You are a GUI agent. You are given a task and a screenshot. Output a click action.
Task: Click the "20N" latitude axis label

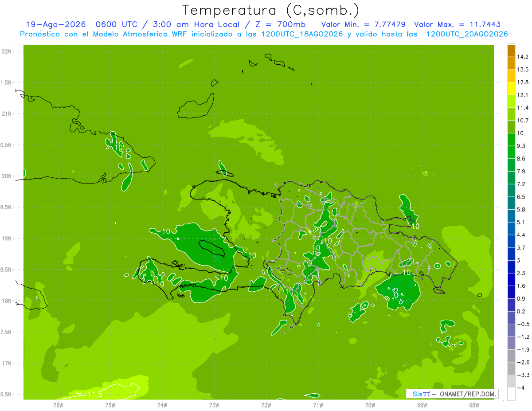(x=6, y=176)
